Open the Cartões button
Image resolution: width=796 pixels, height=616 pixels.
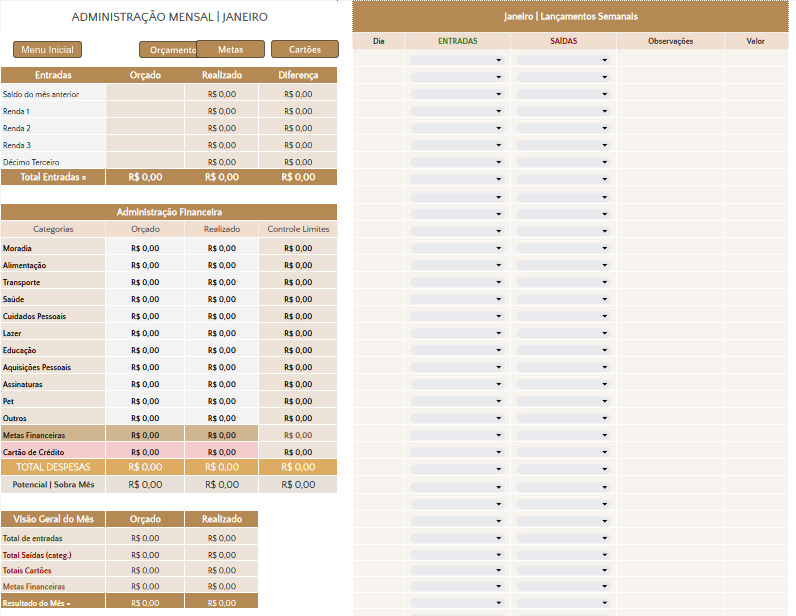tap(305, 49)
